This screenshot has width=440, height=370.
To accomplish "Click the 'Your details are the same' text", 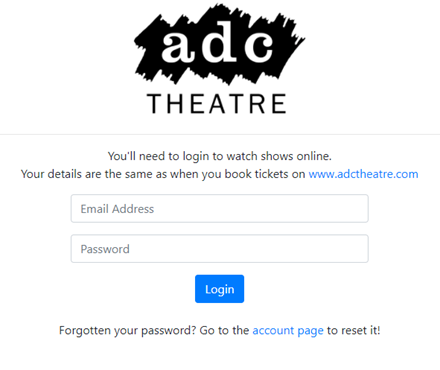I will (163, 174).
